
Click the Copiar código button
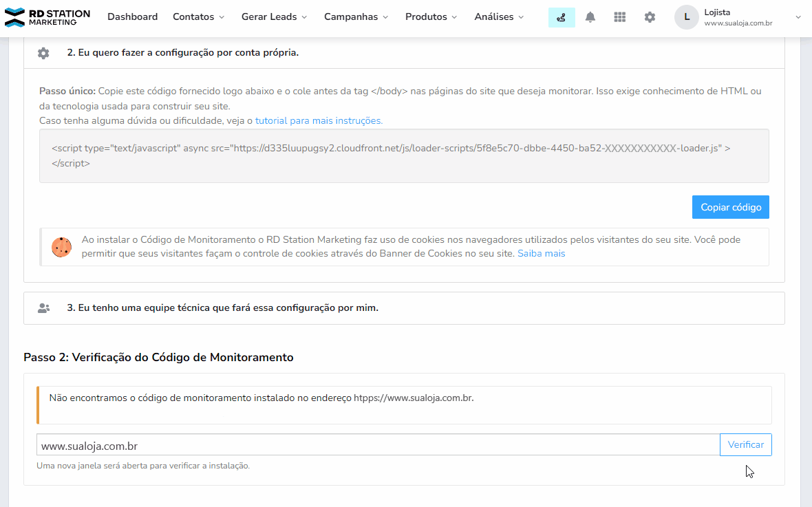pyautogui.click(x=731, y=207)
